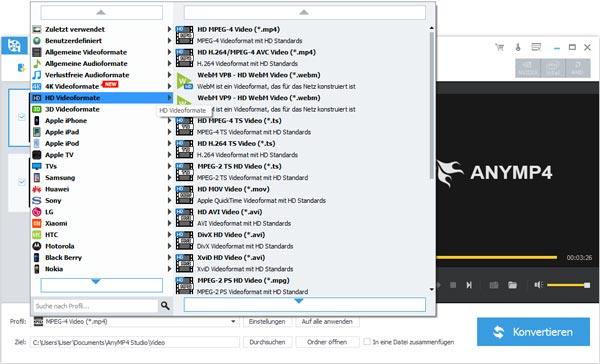Click the next frame playback button
This screenshot has width=600, height=364.
pos(469,285)
